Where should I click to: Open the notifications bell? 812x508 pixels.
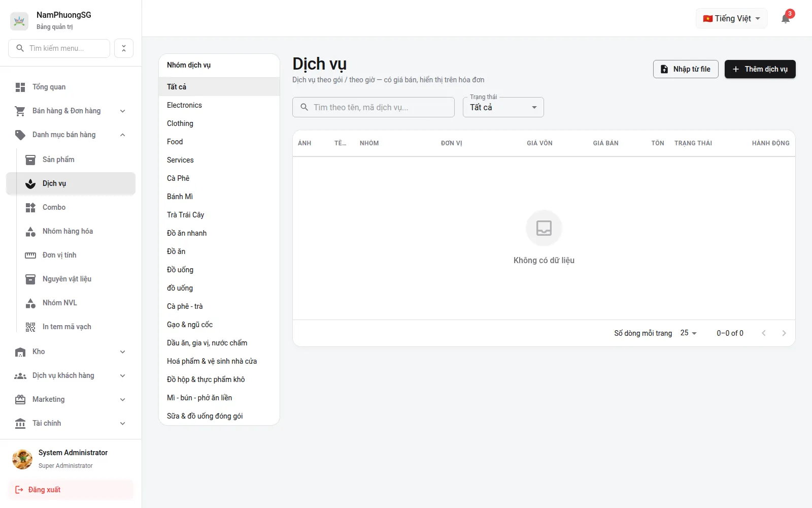pos(786,19)
